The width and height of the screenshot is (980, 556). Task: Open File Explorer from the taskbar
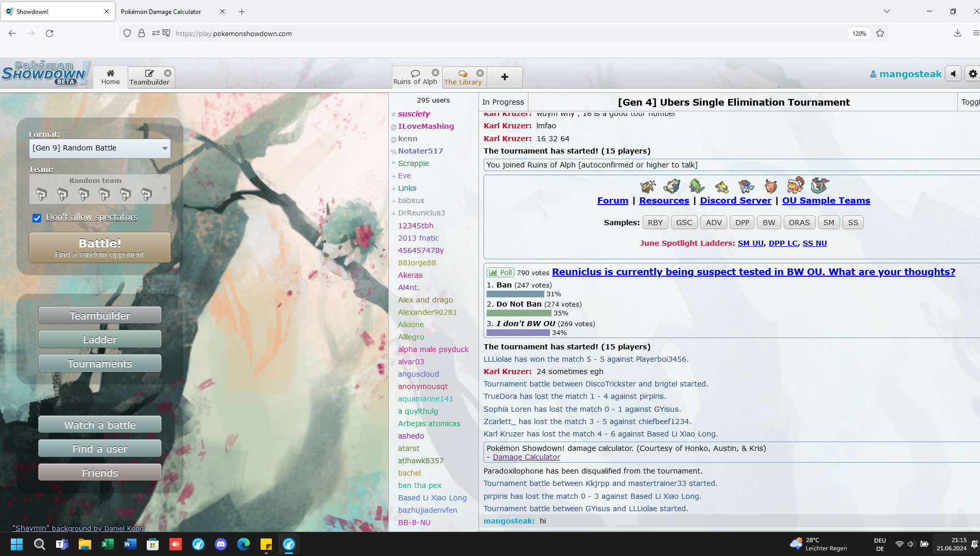[x=84, y=544]
